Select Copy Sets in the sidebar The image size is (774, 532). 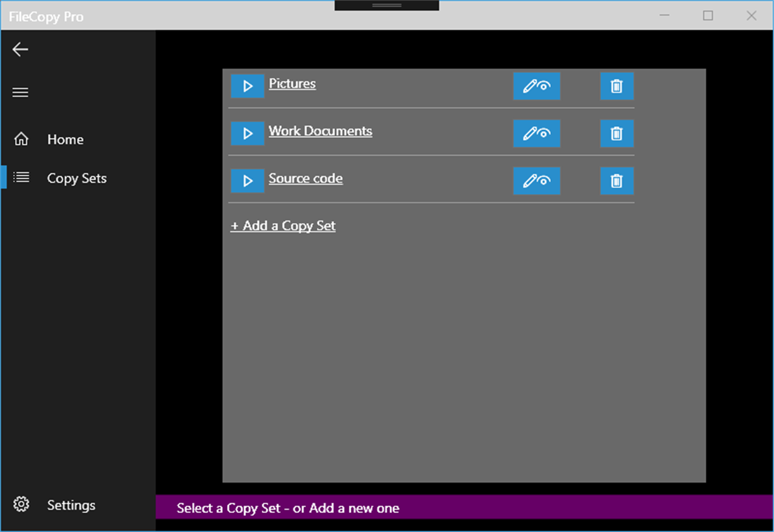click(x=76, y=178)
